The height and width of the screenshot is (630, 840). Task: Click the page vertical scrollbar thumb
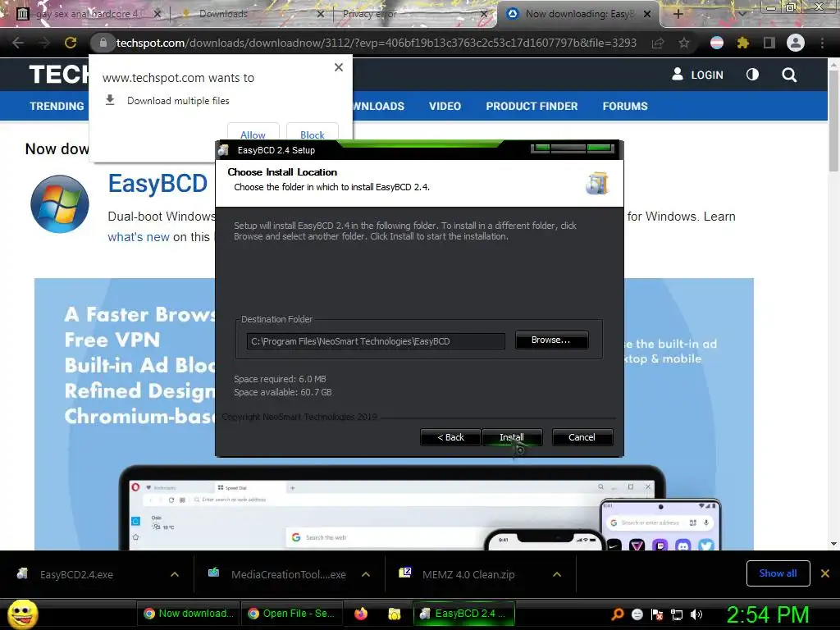pos(833,121)
